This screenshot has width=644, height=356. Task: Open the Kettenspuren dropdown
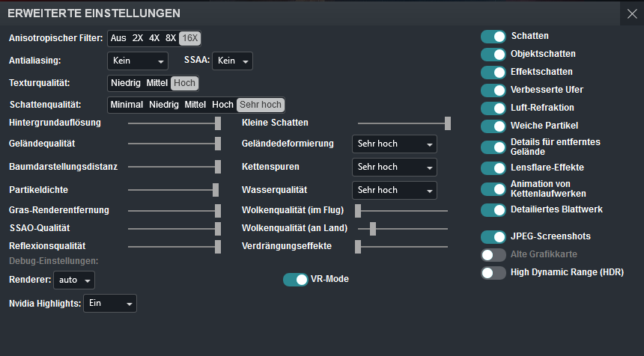click(394, 167)
